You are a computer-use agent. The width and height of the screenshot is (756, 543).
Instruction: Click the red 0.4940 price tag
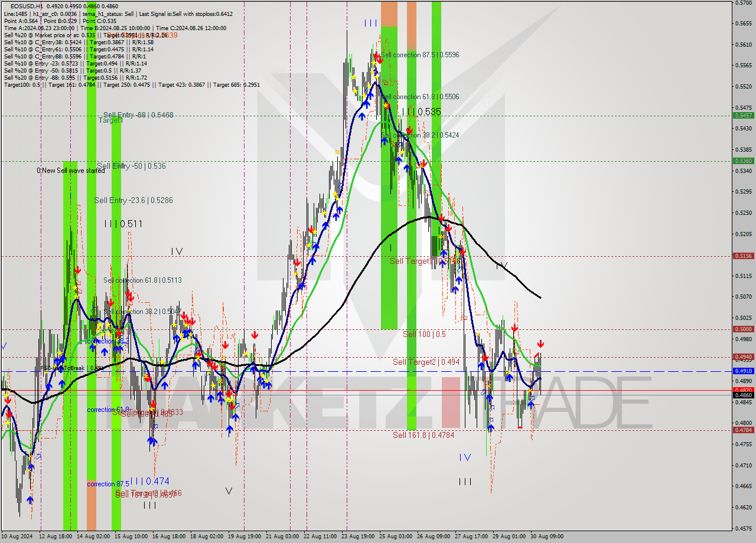point(743,356)
